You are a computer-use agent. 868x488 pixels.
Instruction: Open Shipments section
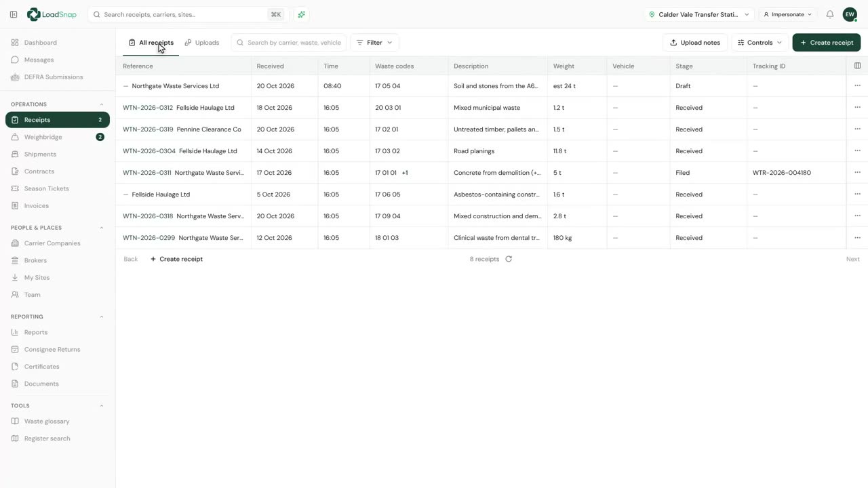click(58, 154)
